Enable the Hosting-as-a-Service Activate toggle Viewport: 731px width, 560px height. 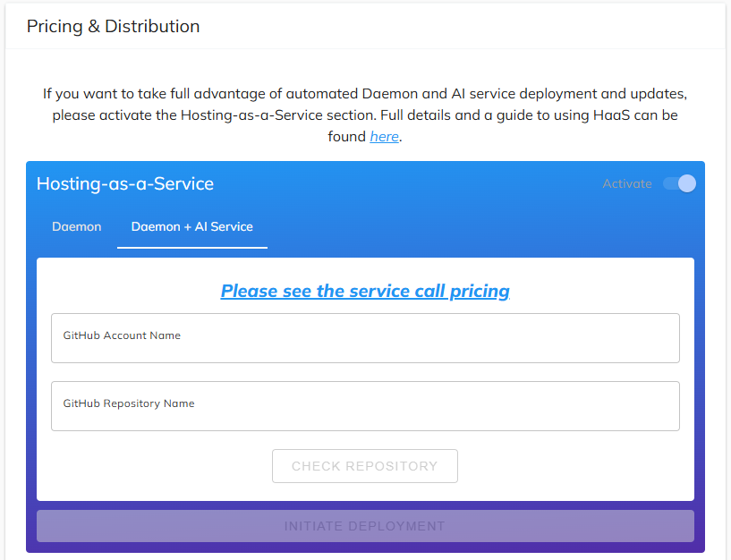coord(679,183)
